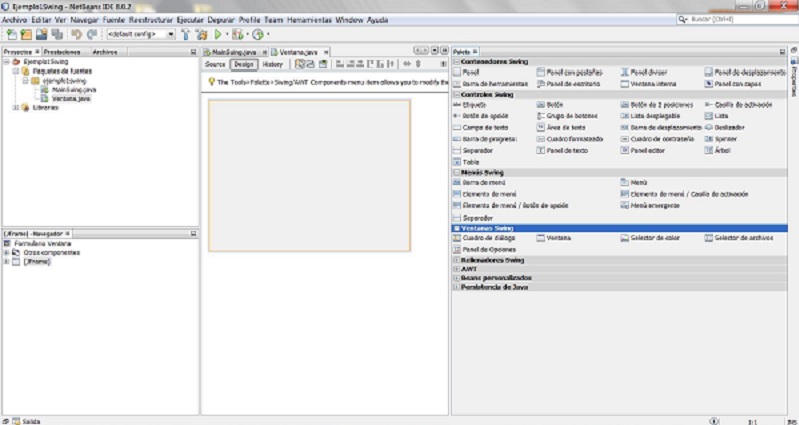Image resolution: width=799 pixels, height=425 pixels.
Task: Switch to Source view button
Action: (215, 64)
